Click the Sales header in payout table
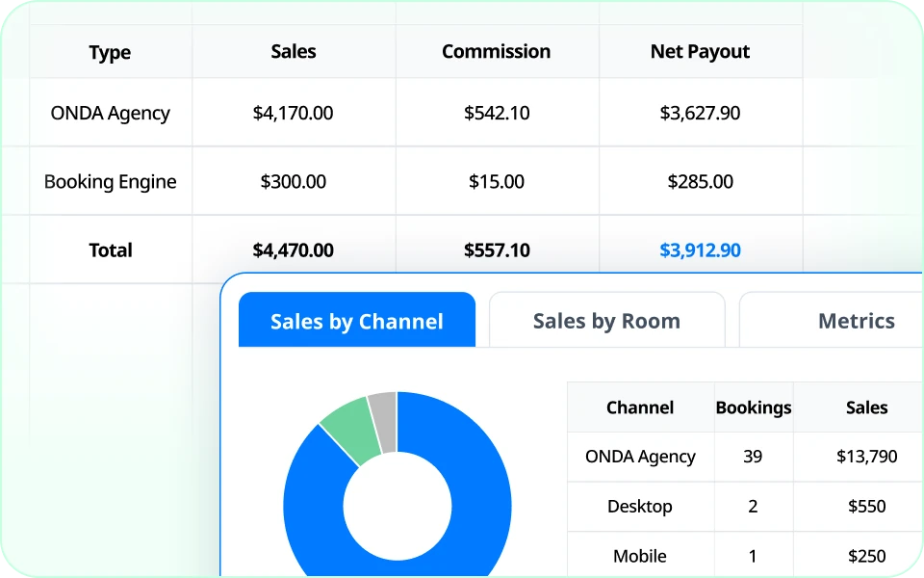Image resolution: width=924 pixels, height=578 pixels. click(x=293, y=51)
